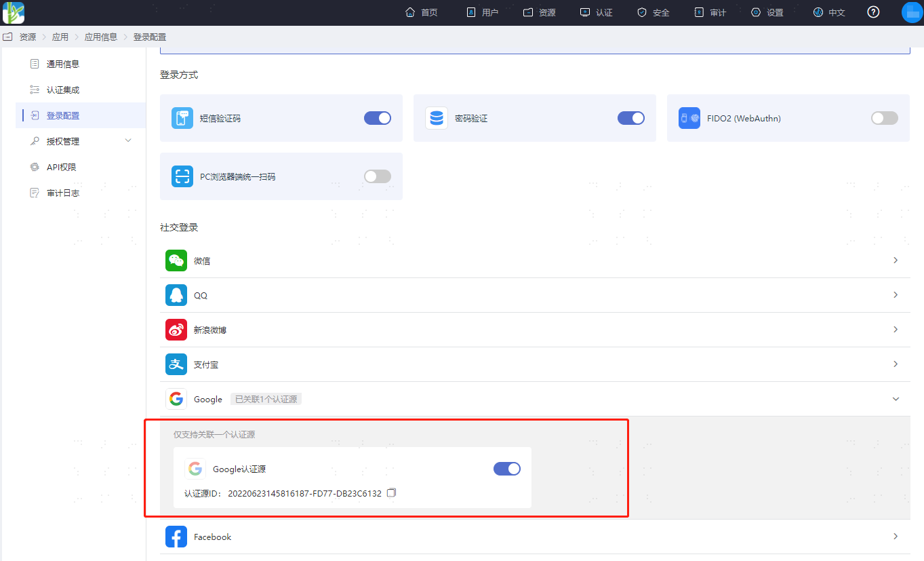The width and height of the screenshot is (924, 561).
Task: Click the help question mark icon
Action: tap(873, 12)
